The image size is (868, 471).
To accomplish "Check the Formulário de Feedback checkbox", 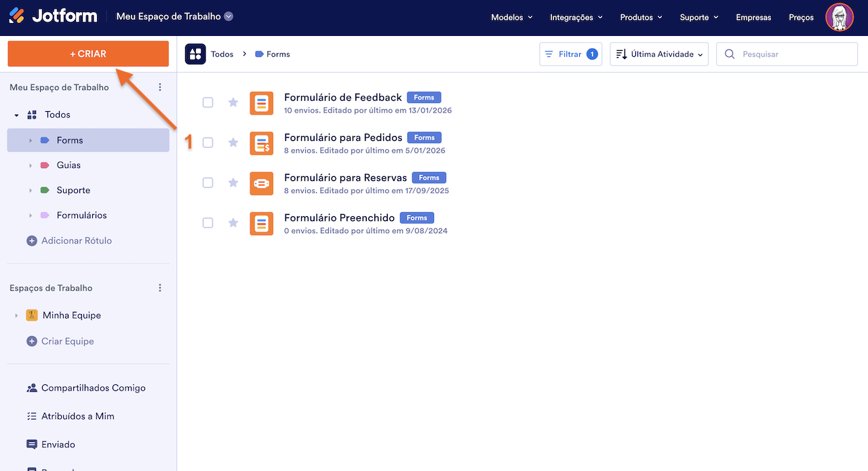I will point(208,102).
